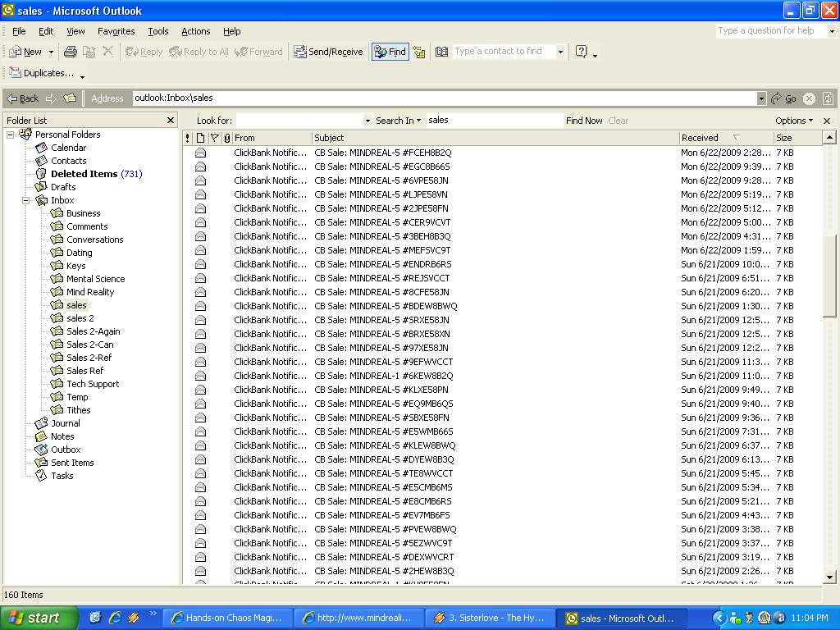Sort by Importance column header icon
The height and width of the screenshot is (630, 840).
click(188, 138)
